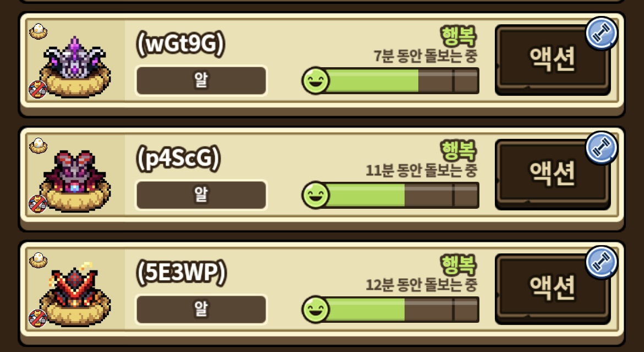The width and height of the screenshot is (644, 352).
Task: Click the name text (5E3WP)
Action: point(181,273)
